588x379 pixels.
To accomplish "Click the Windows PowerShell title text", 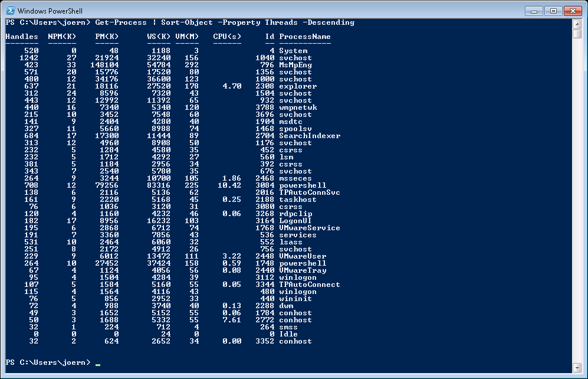I will pos(50,11).
